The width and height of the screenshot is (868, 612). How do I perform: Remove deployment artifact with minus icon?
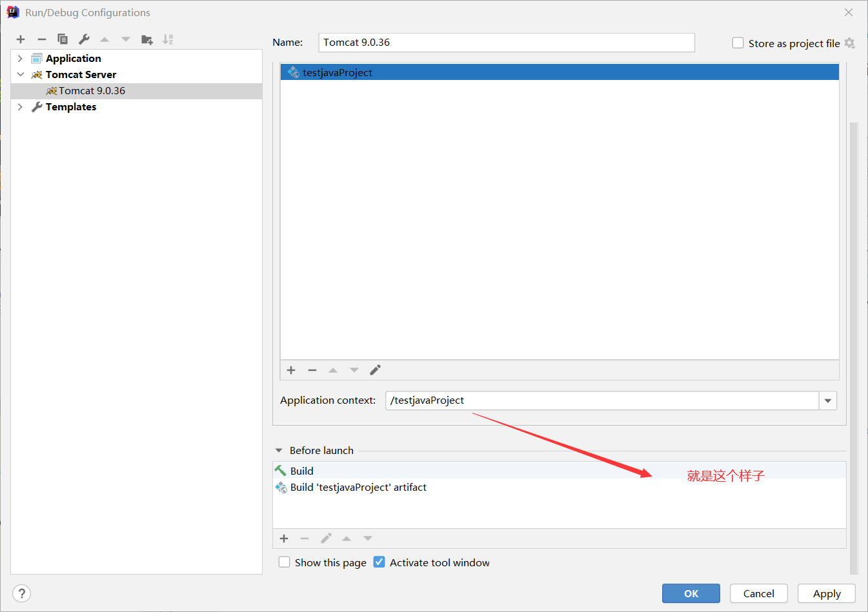pyautogui.click(x=312, y=370)
